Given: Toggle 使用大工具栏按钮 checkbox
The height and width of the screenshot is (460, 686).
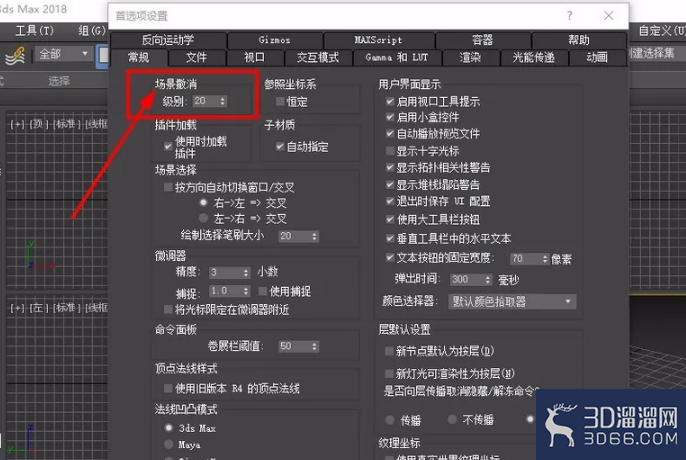Looking at the screenshot, I should (390, 219).
